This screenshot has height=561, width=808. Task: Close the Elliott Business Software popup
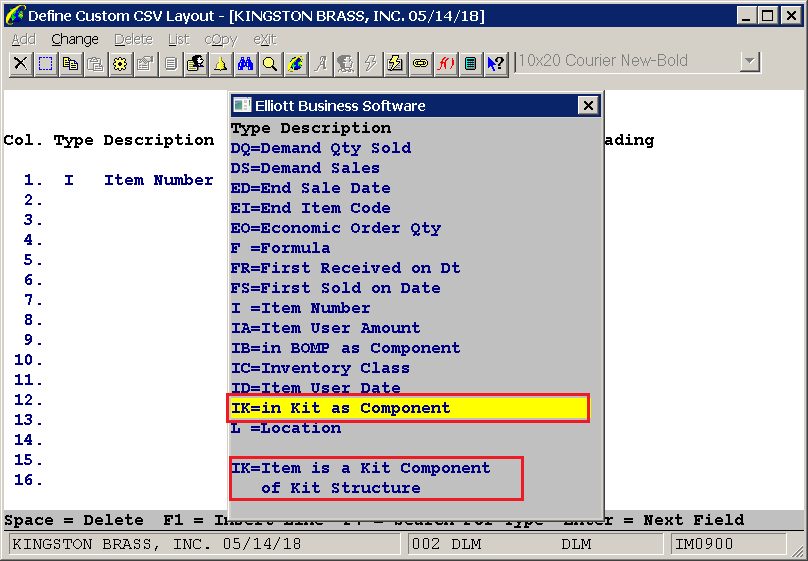587,106
